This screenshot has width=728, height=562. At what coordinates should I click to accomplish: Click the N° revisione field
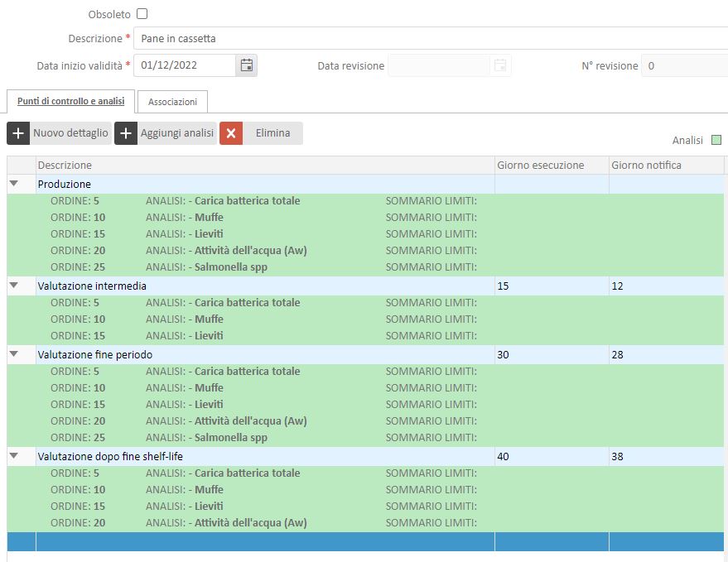point(685,66)
